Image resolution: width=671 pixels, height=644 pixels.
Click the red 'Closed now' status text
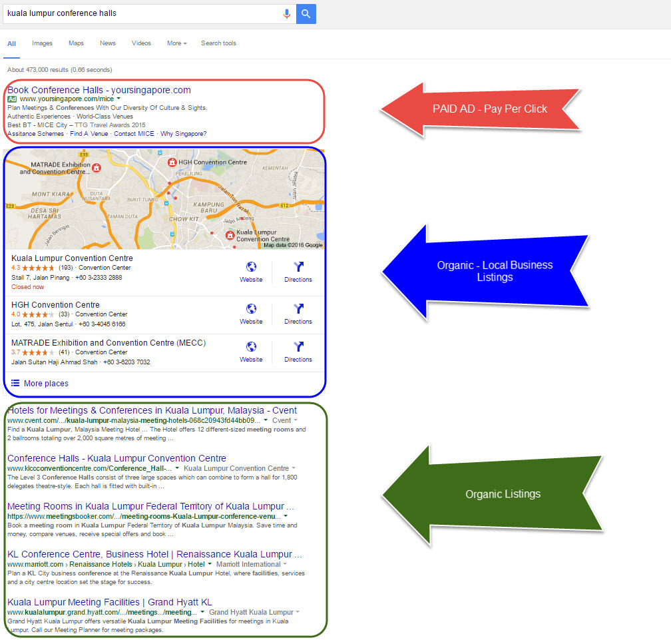click(x=28, y=287)
